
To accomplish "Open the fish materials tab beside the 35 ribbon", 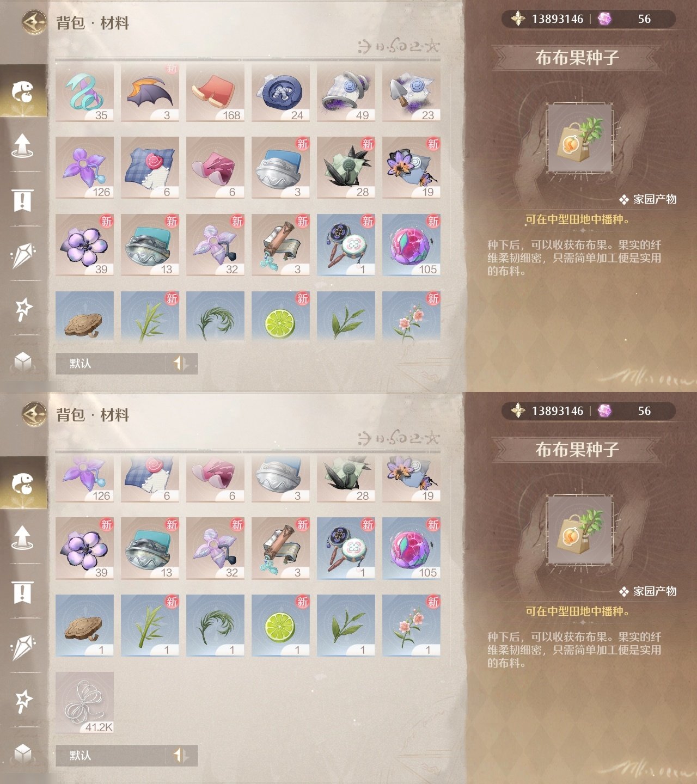I will [x=23, y=91].
